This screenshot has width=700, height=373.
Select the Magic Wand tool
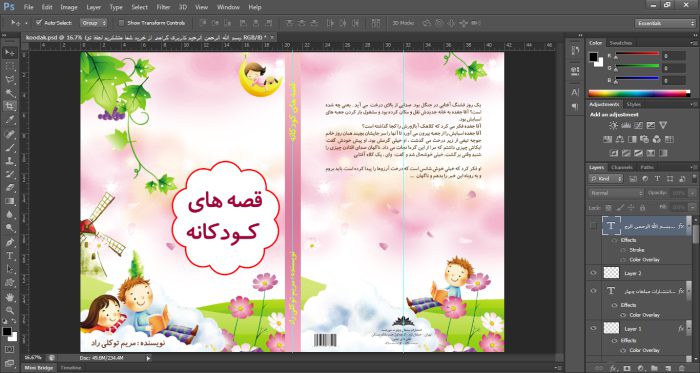[9, 93]
